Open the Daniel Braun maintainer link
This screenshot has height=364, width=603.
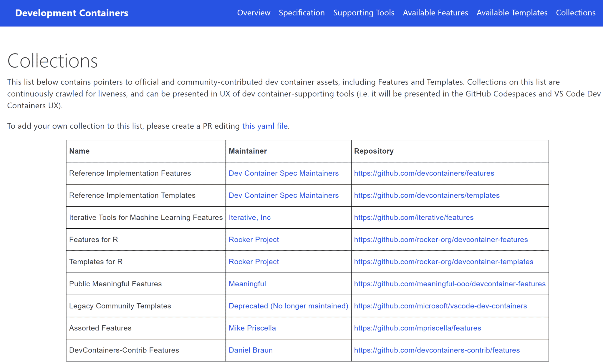(251, 350)
